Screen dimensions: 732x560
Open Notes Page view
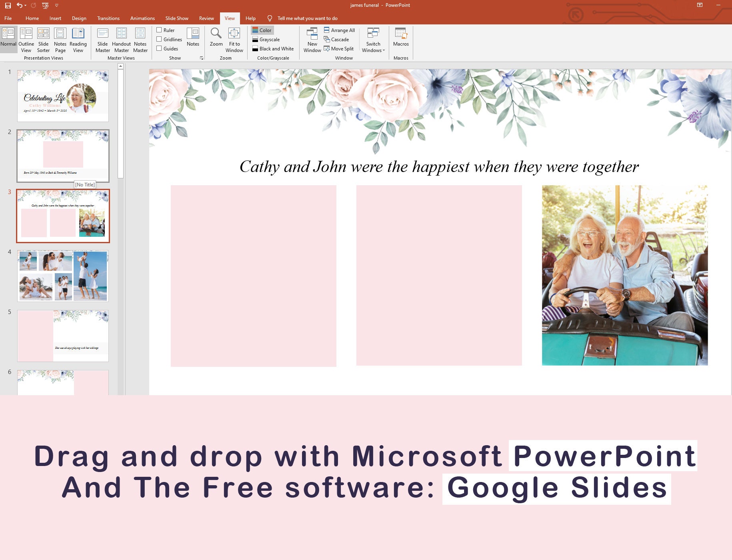(60, 40)
